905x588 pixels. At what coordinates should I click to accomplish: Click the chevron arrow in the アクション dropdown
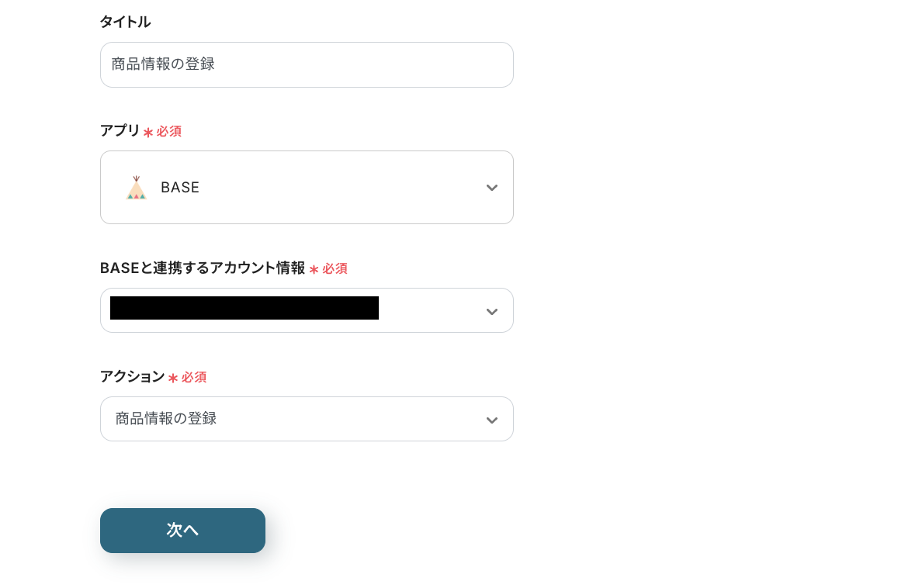491,420
